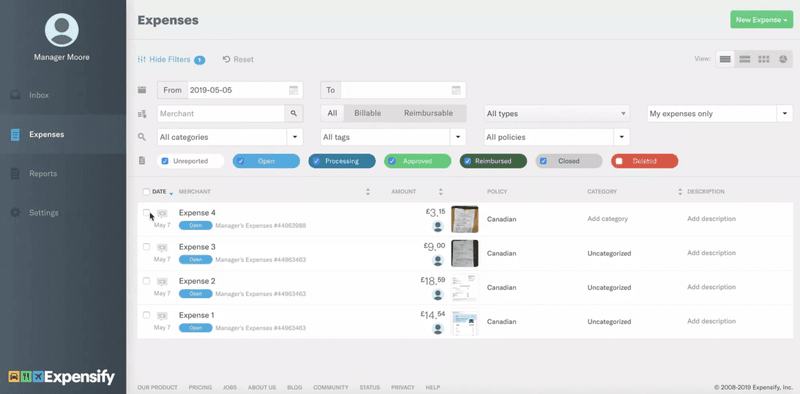The image size is (800, 394).
Task: Click the Inbox tray icon in sidebar
Action: [x=15, y=95]
